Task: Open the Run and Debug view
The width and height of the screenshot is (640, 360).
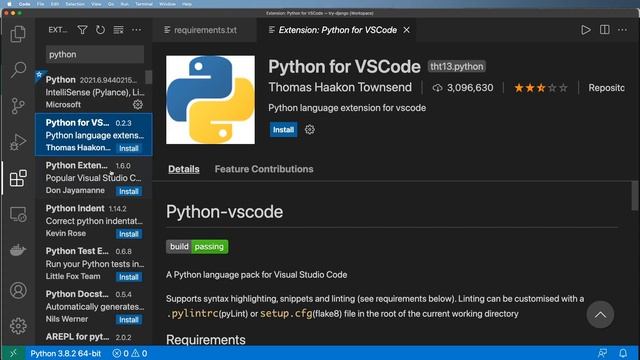Action: pos(18,142)
